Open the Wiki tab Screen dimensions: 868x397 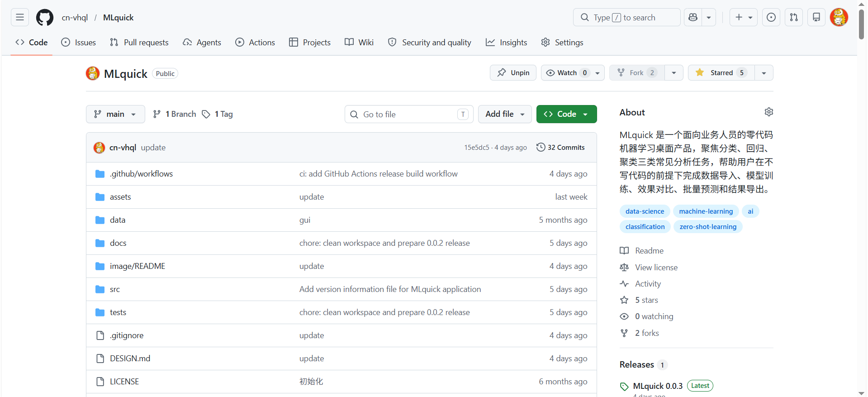coord(359,42)
